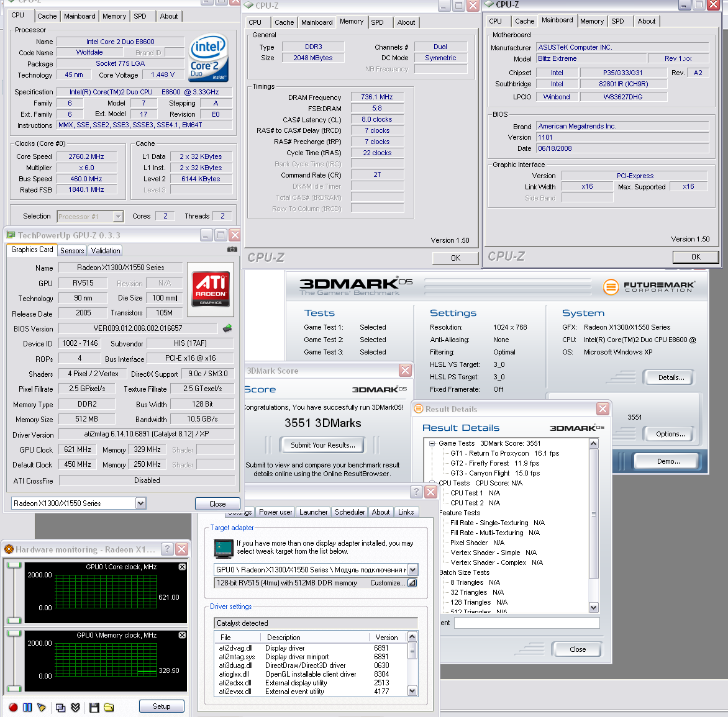Screen dimensions: 728x717
Task: Open the GPU0 Radeon target adapter dropdown
Action: tap(412, 569)
